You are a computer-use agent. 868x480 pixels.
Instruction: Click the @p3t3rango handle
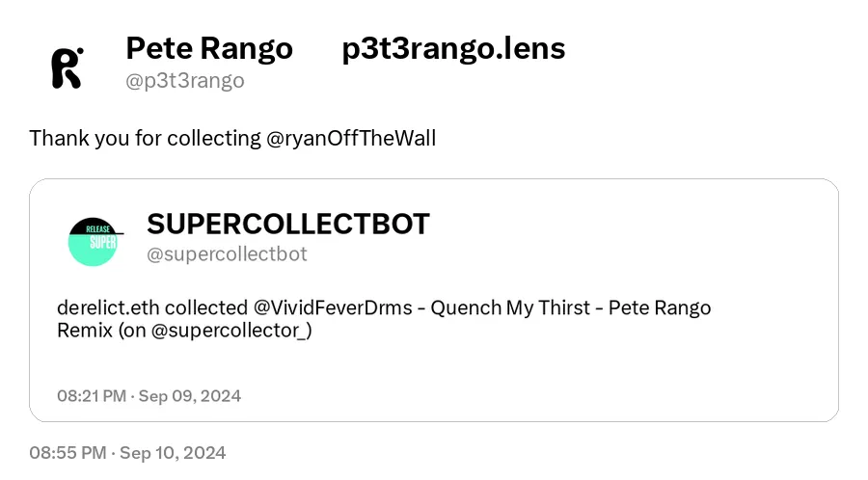click(185, 81)
